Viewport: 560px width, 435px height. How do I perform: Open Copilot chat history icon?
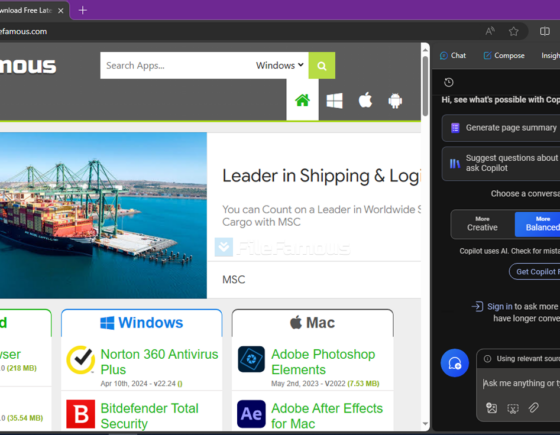(449, 82)
